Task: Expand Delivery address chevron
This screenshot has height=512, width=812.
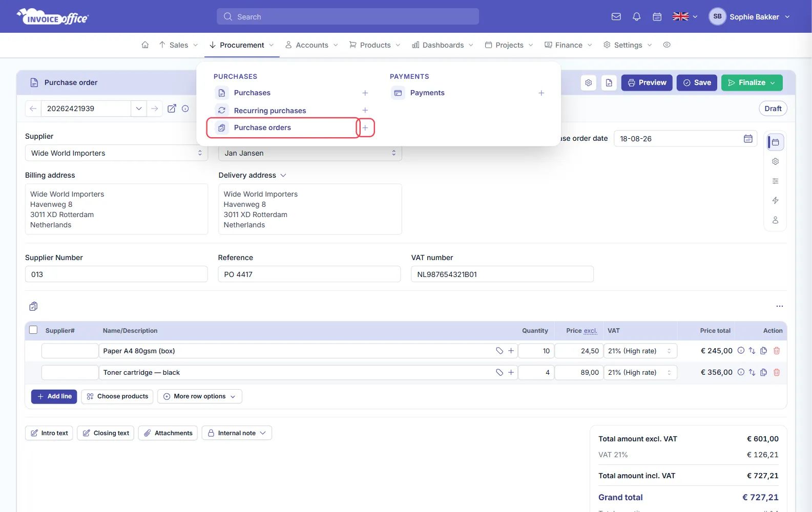Action: (x=283, y=175)
